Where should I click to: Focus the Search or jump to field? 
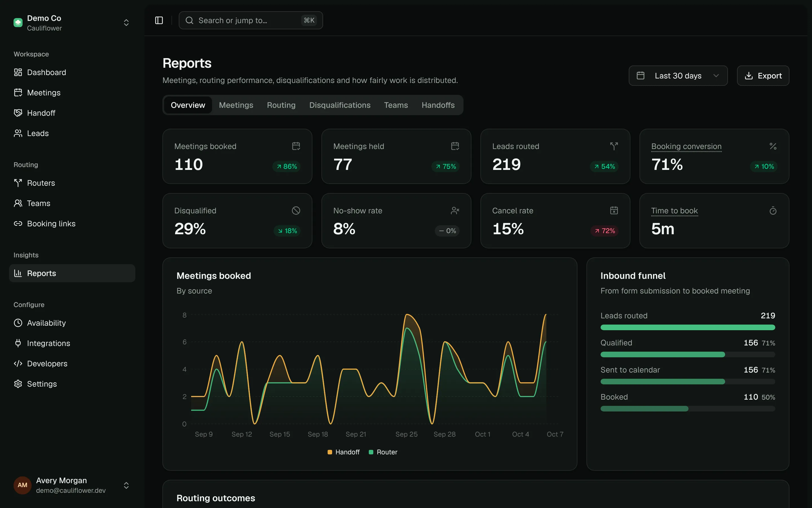[x=251, y=21]
